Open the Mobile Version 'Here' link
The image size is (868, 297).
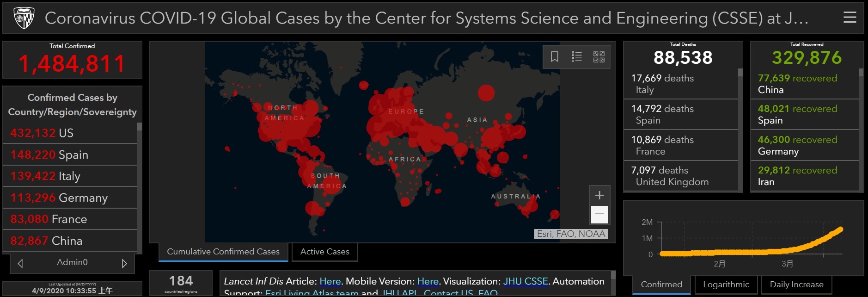point(428,281)
